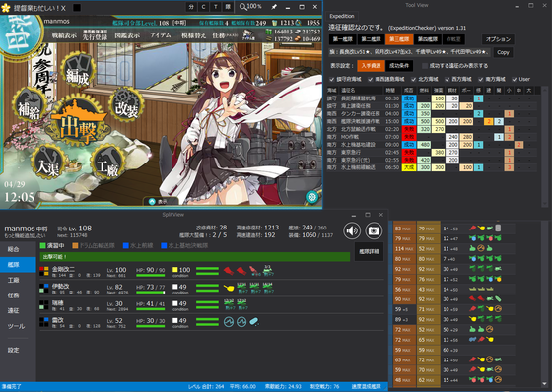Click the オプション button in Tool View
The height and width of the screenshot is (392, 552).
point(498,39)
